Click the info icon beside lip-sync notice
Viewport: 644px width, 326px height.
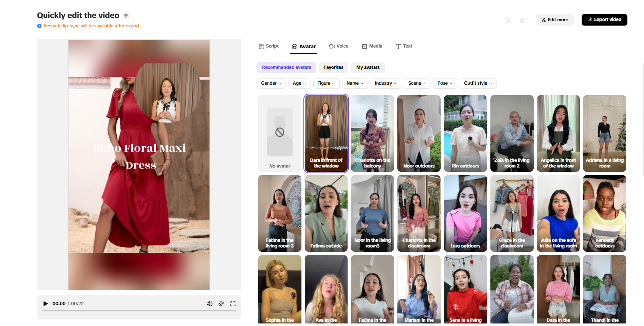[39, 26]
